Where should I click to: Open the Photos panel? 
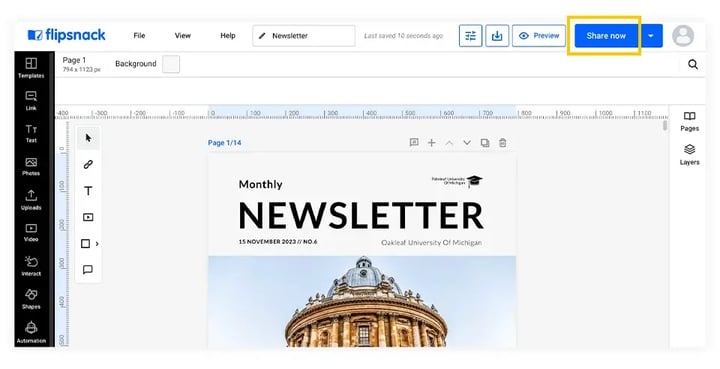pos(31,167)
